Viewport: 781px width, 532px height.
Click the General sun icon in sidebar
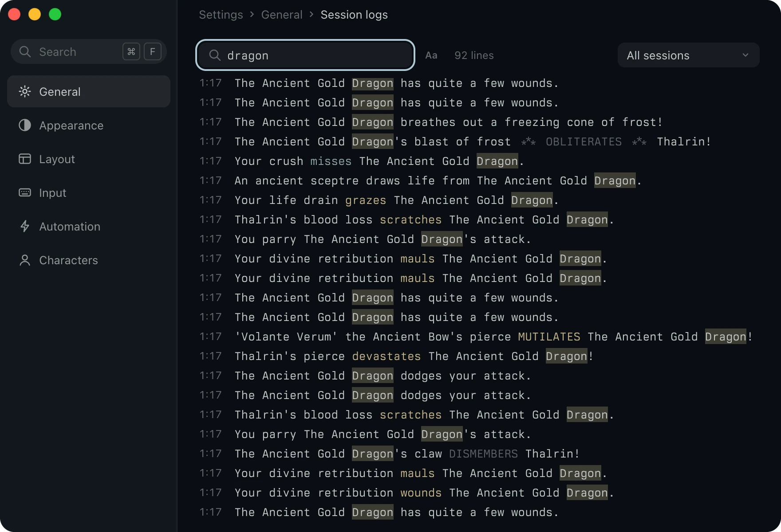click(x=25, y=91)
